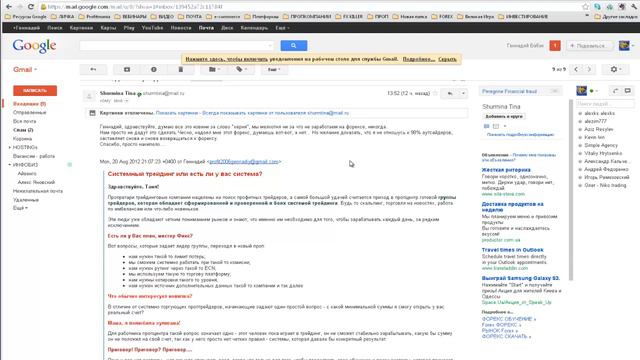
Task: Open the Удаленные label
Action: pos(26,200)
